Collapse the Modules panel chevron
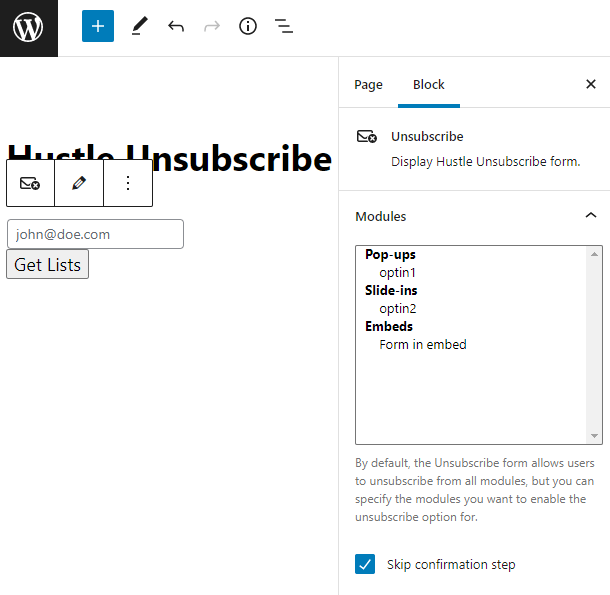 591,215
